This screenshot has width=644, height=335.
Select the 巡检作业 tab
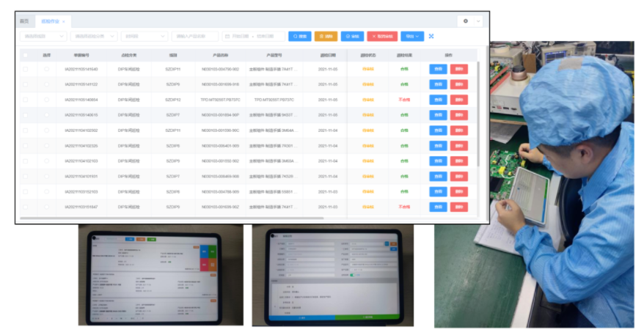pyautogui.click(x=49, y=22)
